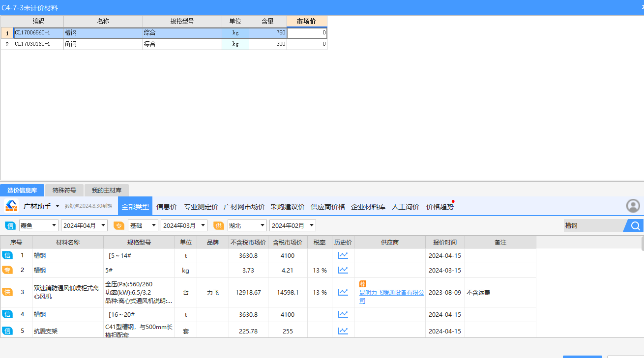Screen dimensions: 644x358
Task: Open the 2024年04月 date dropdown
Action: tap(84, 225)
